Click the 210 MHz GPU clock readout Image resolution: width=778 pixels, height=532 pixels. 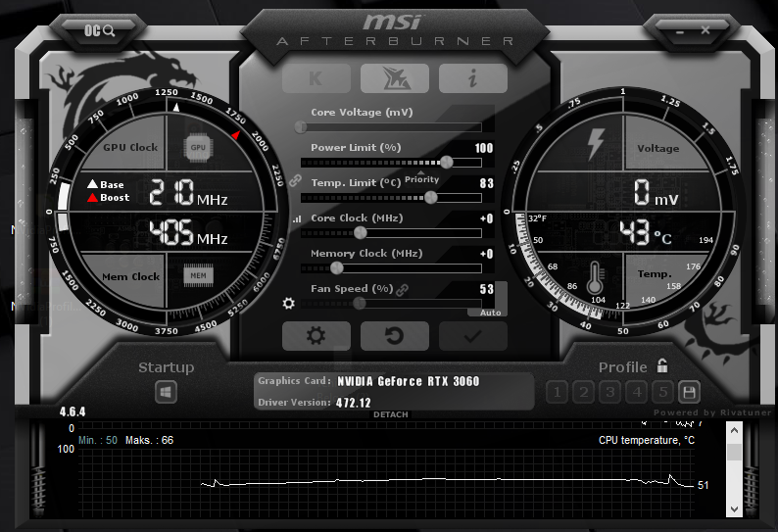[x=188, y=193]
